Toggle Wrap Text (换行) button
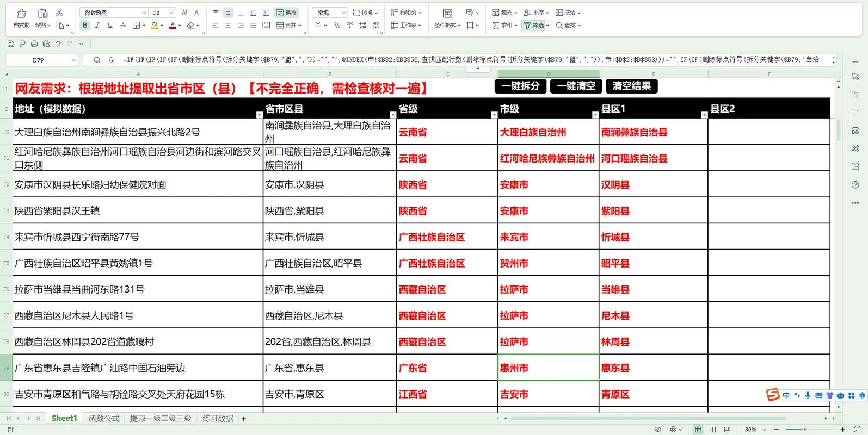This screenshot has width=868, height=435. (x=286, y=13)
